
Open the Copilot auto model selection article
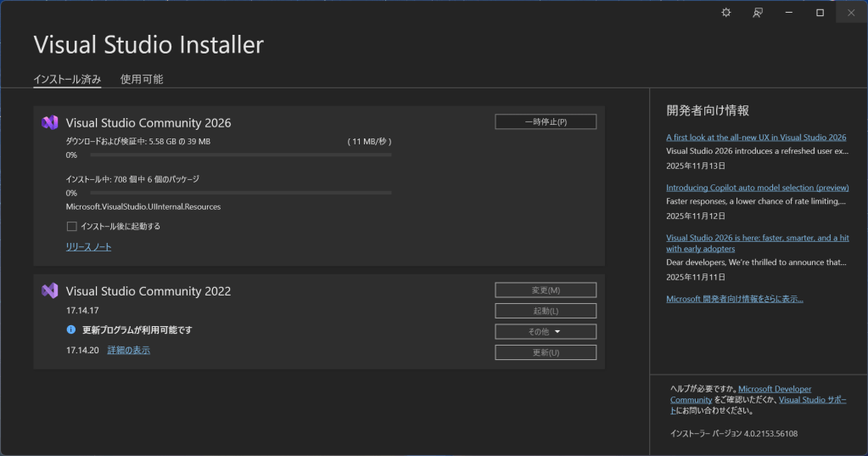click(x=757, y=187)
